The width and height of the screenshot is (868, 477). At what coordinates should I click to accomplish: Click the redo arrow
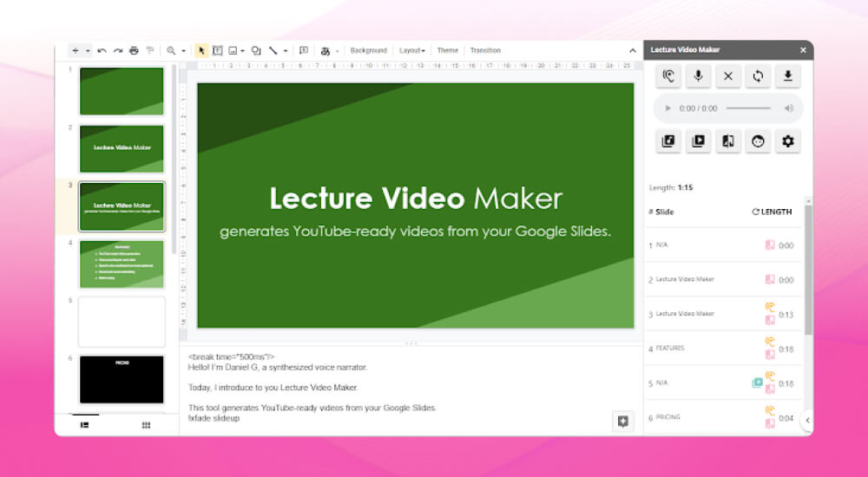[118, 50]
